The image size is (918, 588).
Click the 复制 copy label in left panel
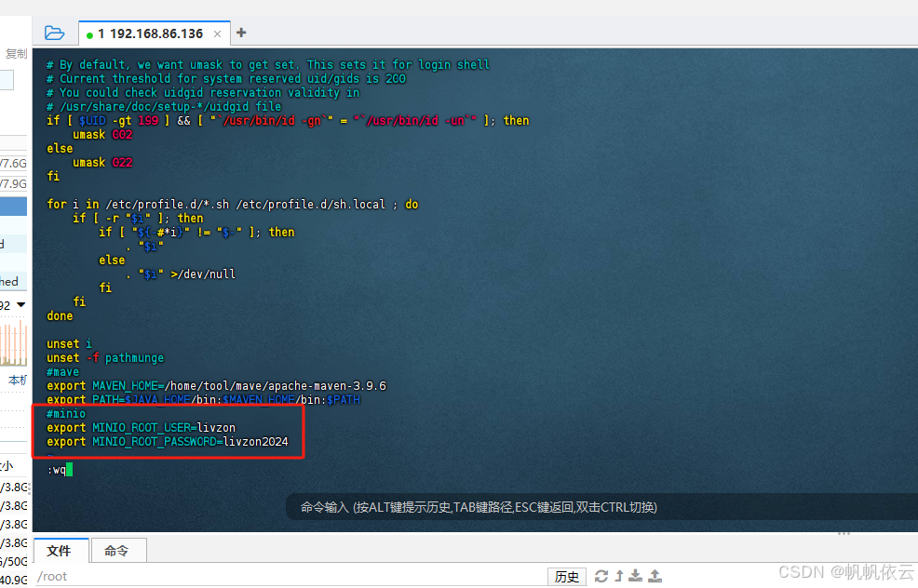tap(17, 54)
